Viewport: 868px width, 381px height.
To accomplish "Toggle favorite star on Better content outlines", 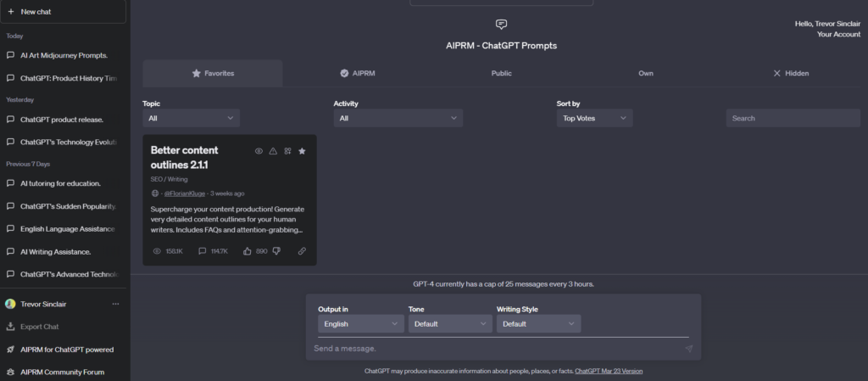I will point(302,151).
